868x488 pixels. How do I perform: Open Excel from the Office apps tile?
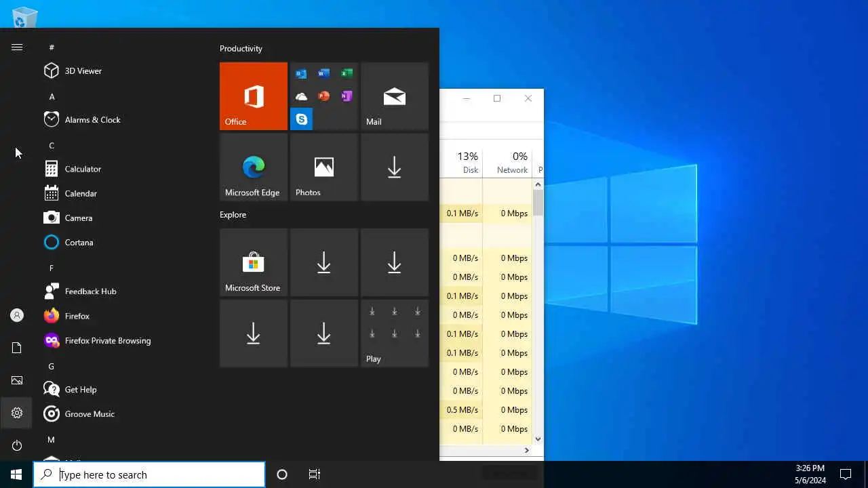(x=347, y=73)
